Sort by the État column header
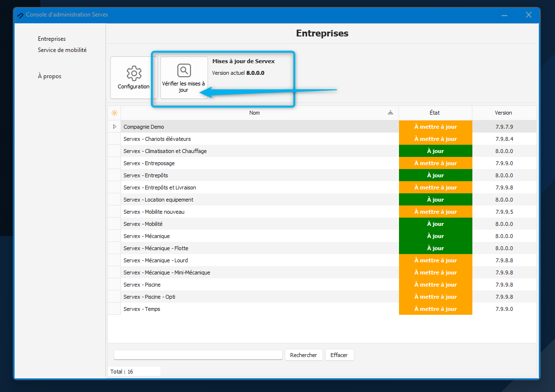This screenshot has height=392, width=555. (x=435, y=113)
